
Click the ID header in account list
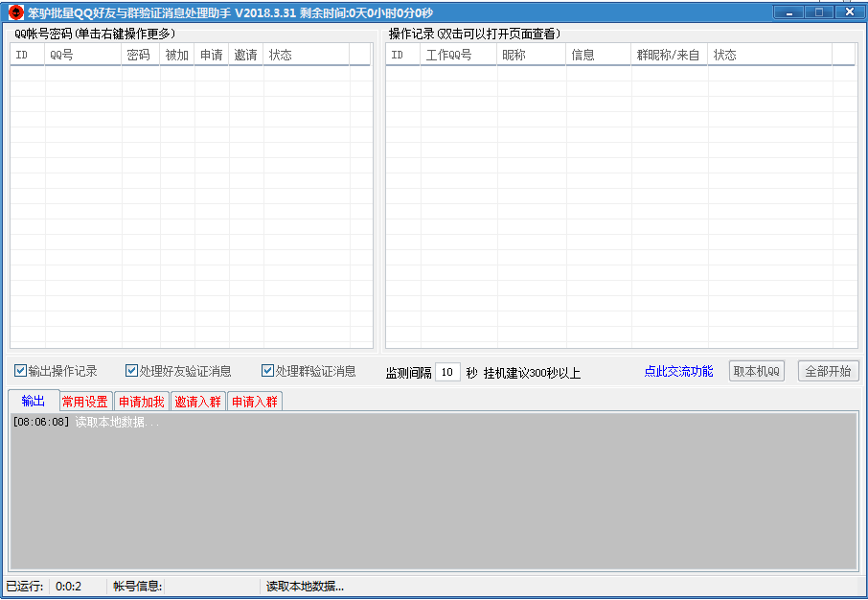click(27, 55)
